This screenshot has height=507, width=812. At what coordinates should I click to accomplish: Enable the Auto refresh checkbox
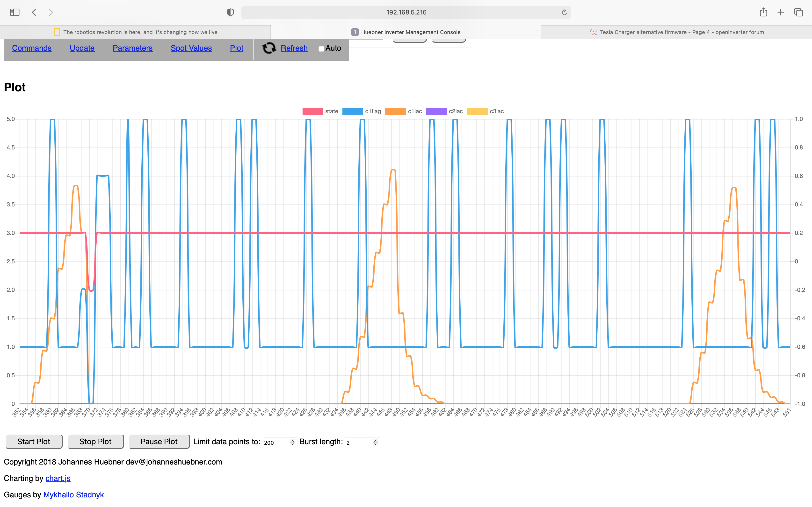pyautogui.click(x=321, y=49)
